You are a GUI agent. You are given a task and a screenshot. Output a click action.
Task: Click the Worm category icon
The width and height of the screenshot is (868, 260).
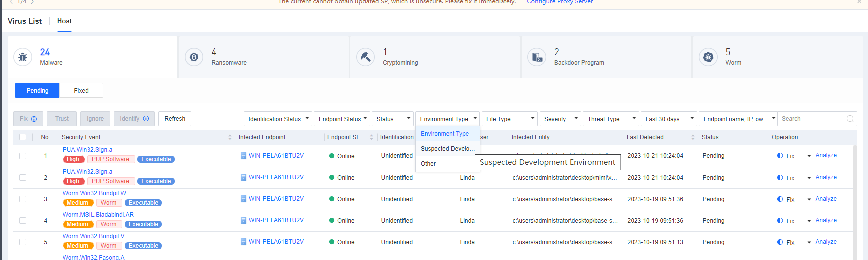pyautogui.click(x=708, y=57)
